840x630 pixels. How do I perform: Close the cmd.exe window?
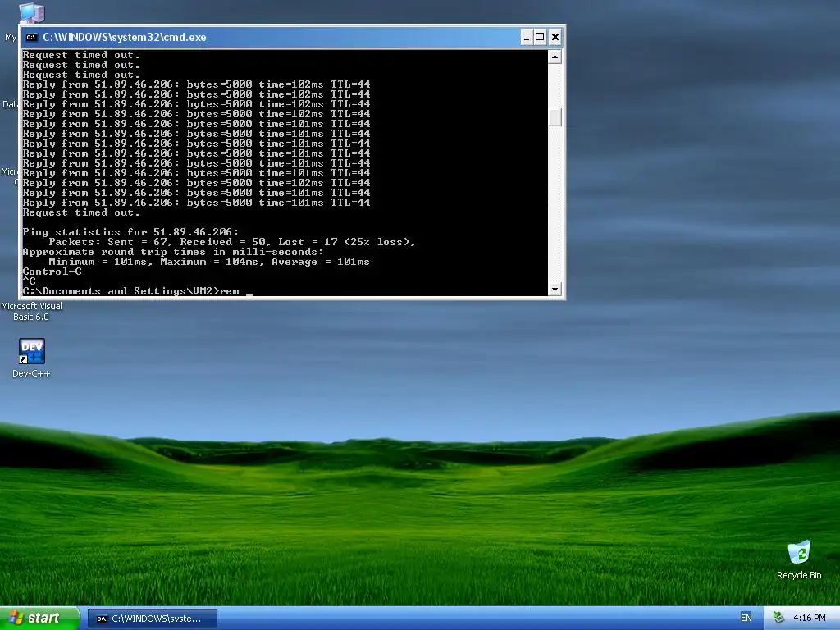click(555, 37)
